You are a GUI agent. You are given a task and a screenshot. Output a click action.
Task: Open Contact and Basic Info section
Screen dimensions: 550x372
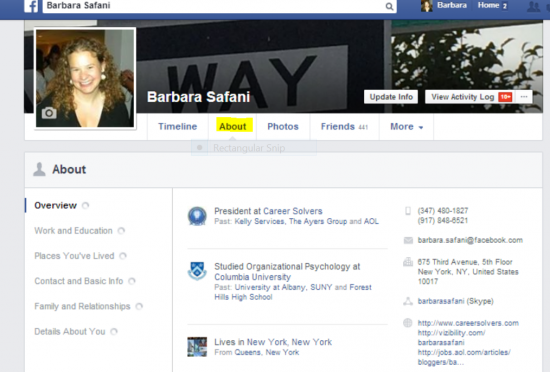point(79,281)
